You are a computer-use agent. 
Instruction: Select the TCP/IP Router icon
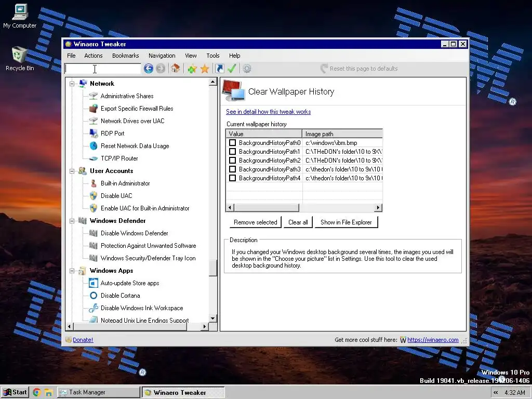coord(94,158)
